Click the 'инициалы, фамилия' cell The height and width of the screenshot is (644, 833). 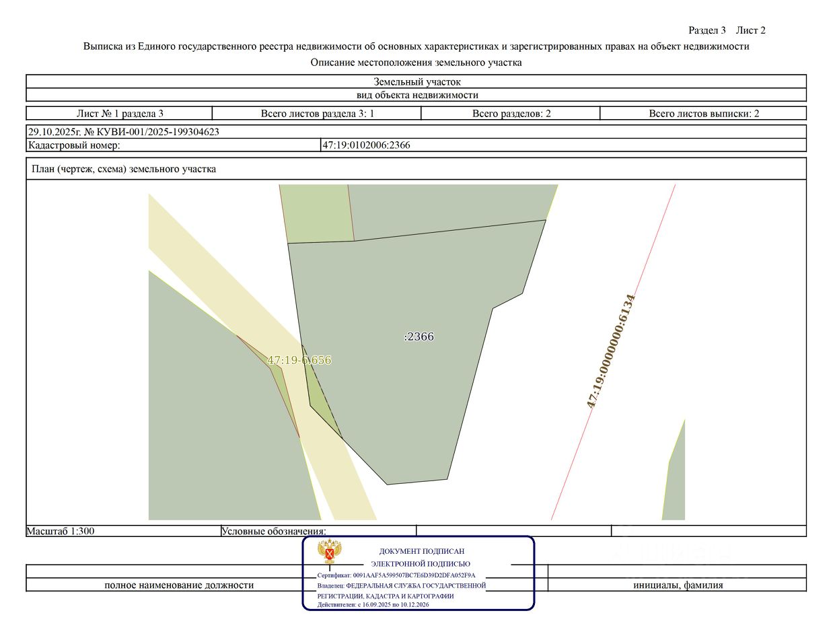point(678,585)
